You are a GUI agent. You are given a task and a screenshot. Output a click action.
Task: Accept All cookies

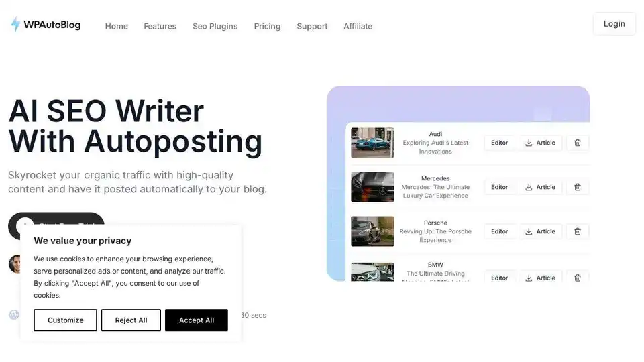197,320
